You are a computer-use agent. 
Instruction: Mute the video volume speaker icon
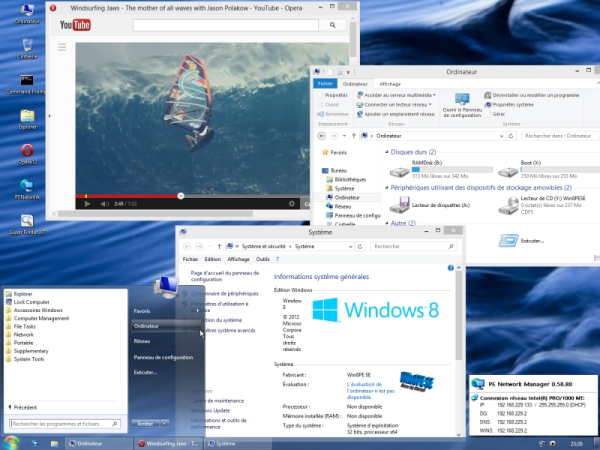click(x=104, y=204)
